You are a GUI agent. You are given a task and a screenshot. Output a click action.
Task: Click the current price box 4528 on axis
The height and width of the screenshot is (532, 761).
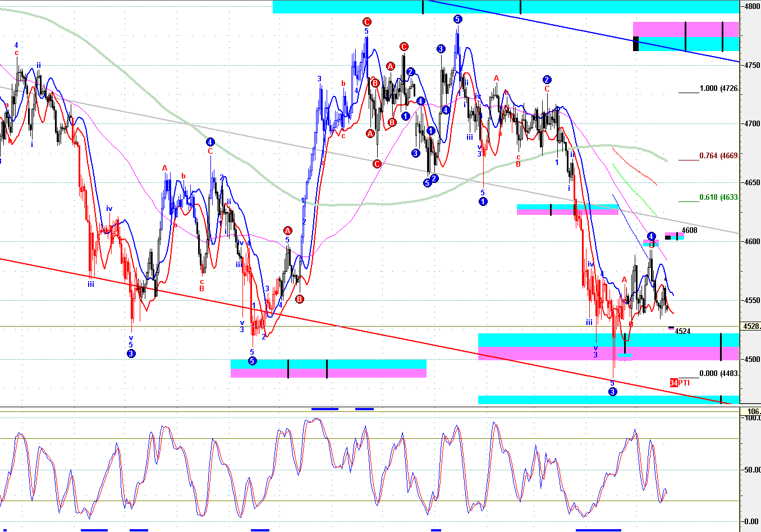(751, 326)
